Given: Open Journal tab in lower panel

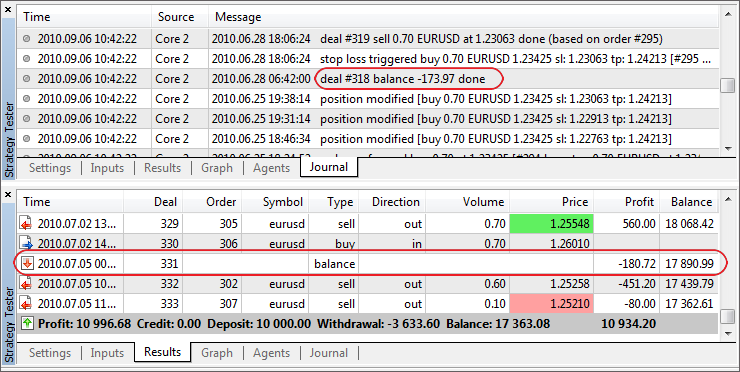Looking at the screenshot, I should pyautogui.click(x=328, y=353).
